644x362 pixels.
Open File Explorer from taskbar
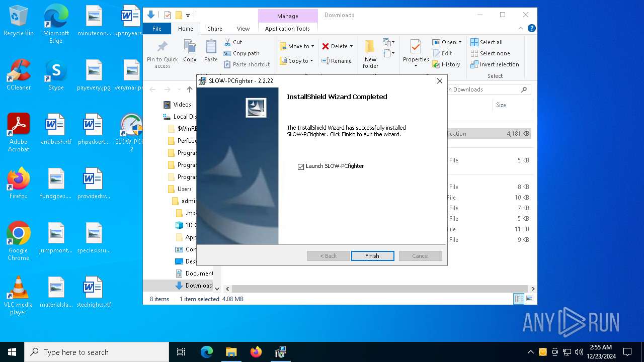pyautogui.click(x=231, y=352)
